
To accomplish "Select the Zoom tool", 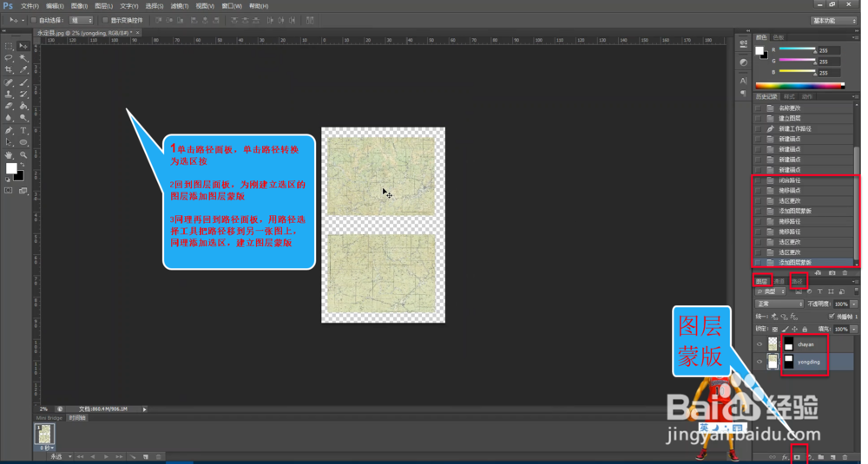I will coord(23,155).
